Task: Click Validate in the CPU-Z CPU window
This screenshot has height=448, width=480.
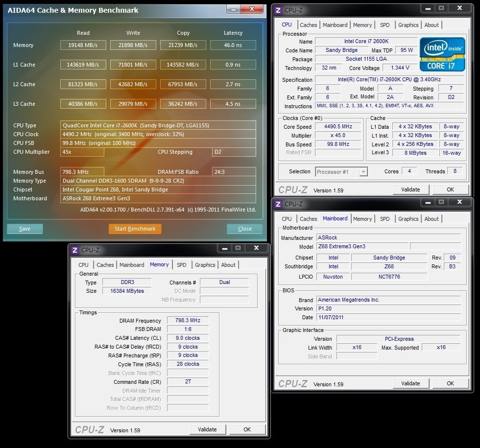Action: click(410, 189)
